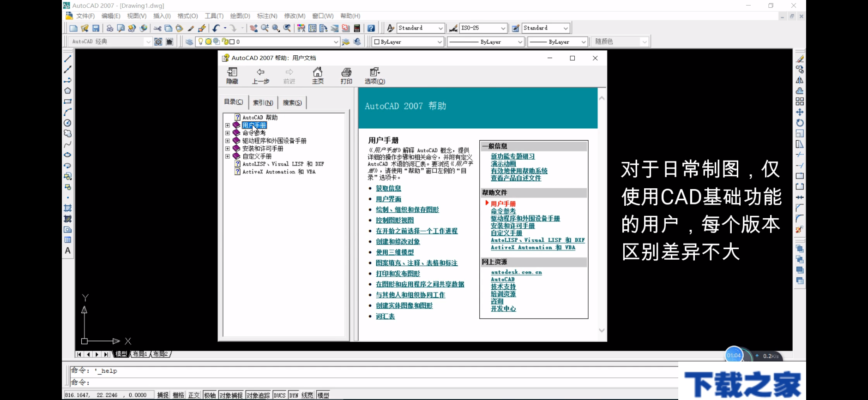Toggle Object Snap (对象捕捉) in status bar

pos(231,395)
